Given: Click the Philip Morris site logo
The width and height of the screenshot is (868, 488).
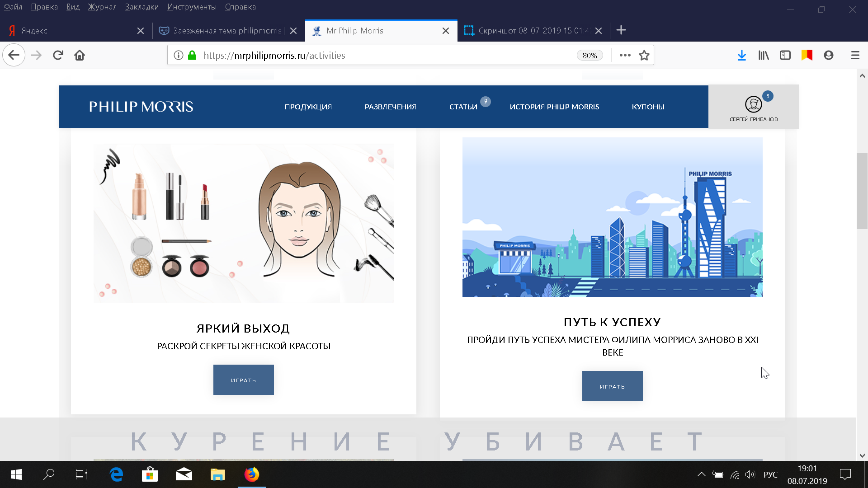Looking at the screenshot, I should pos(141,107).
